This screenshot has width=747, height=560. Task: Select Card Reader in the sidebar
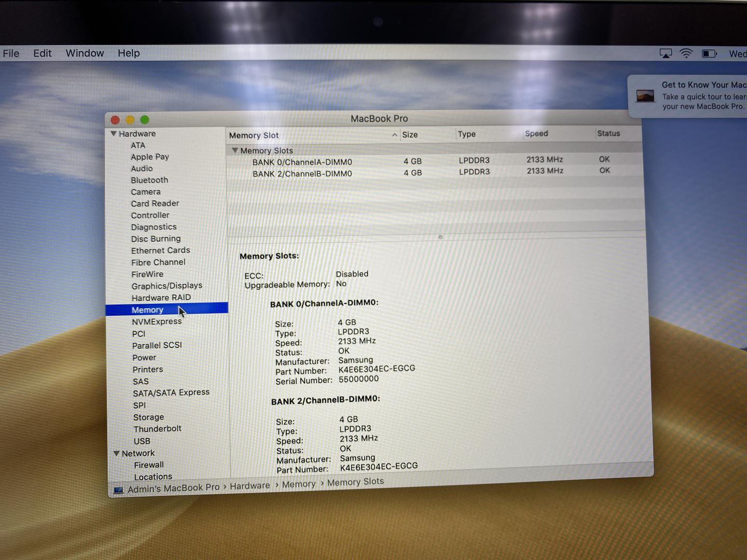[x=155, y=203]
